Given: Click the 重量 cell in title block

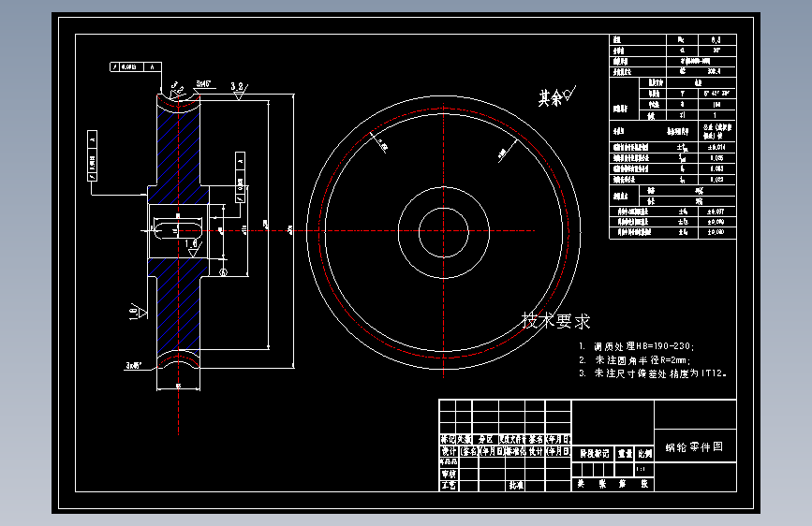Looking at the screenshot, I should coord(625,454).
